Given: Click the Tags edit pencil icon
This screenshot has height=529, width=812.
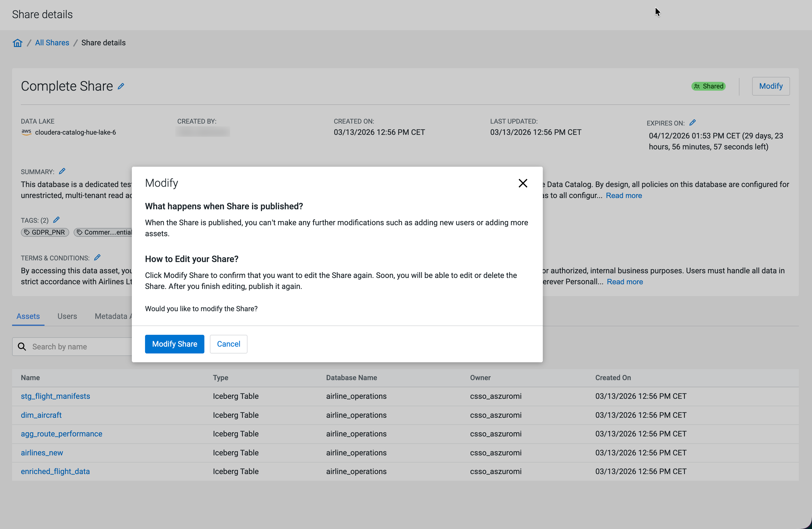Looking at the screenshot, I should point(56,220).
